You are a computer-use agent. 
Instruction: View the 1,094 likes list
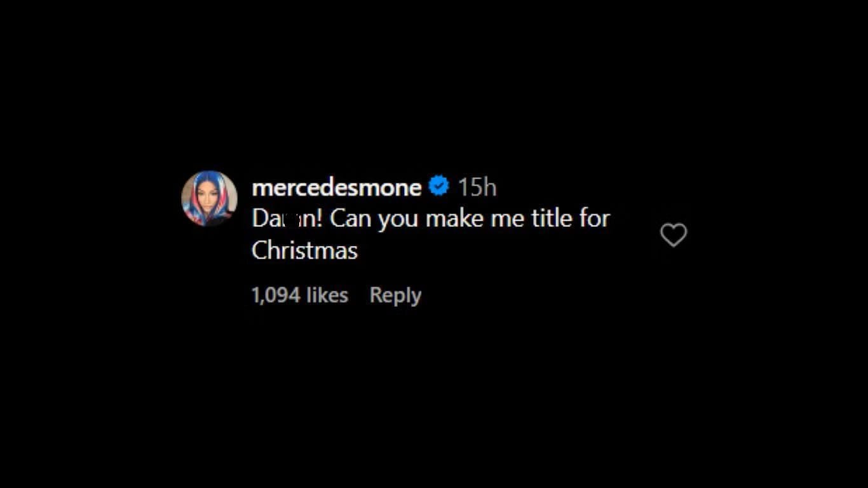point(299,295)
